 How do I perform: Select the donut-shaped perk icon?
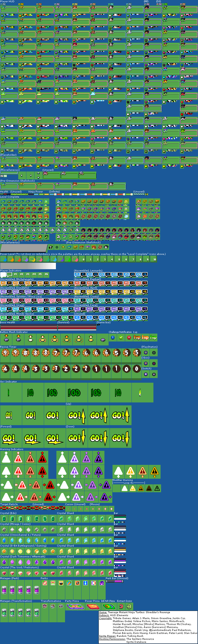pos(77,583)
